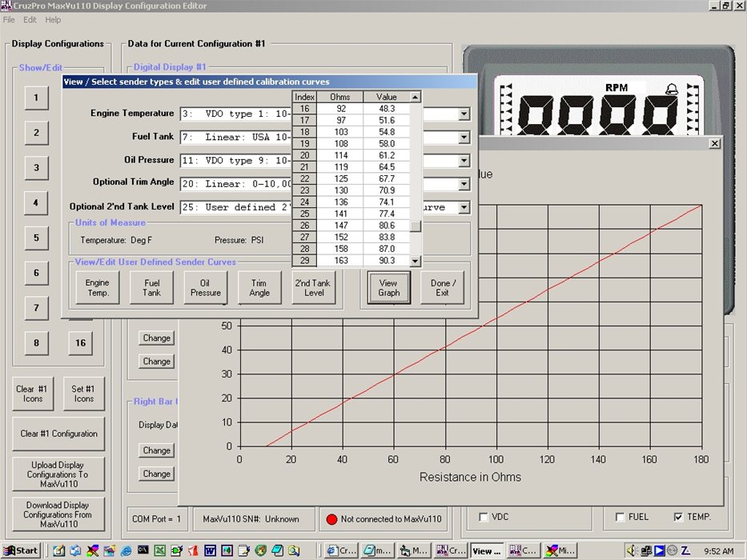Launch Internet Explorer from quick launch
The image size is (747, 560).
point(127,551)
